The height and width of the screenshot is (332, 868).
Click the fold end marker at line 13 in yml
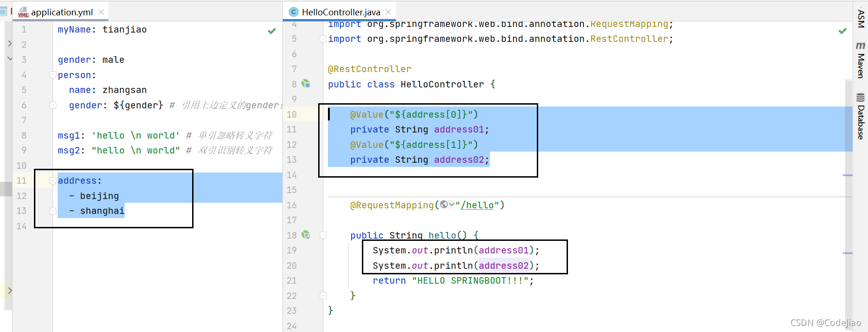[x=53, y=211]
